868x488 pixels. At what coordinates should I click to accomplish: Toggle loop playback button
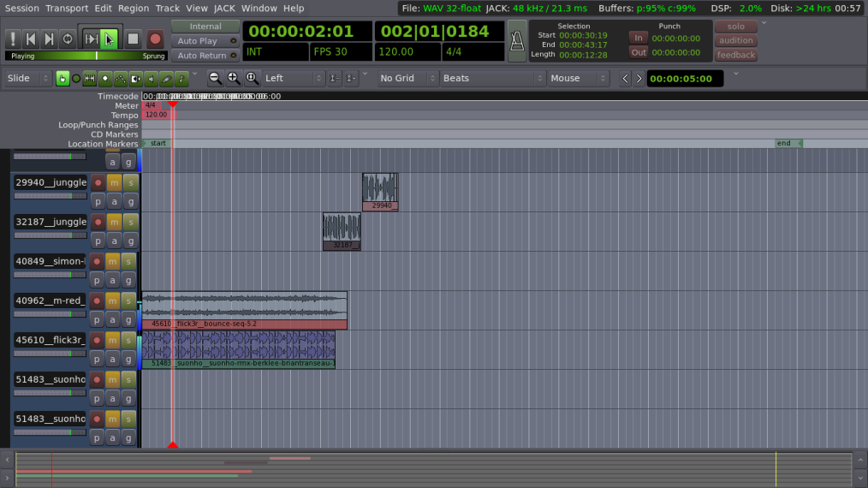click(68, 39)
